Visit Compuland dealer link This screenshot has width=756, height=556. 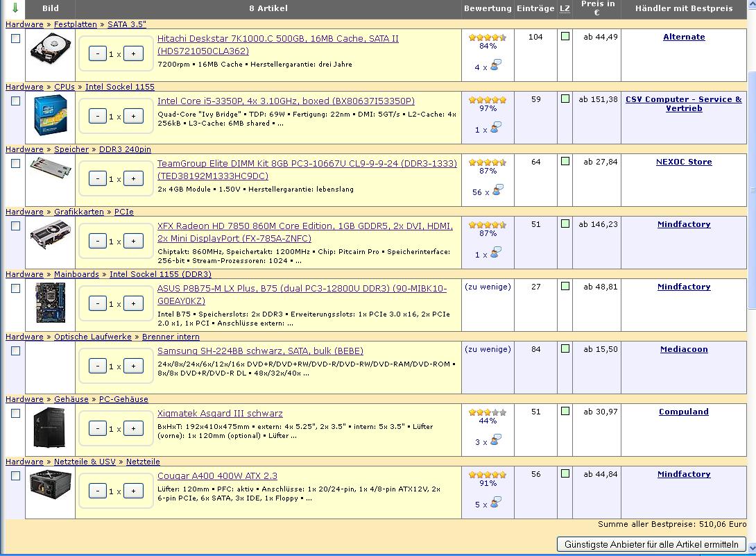(x=684, y=411)
